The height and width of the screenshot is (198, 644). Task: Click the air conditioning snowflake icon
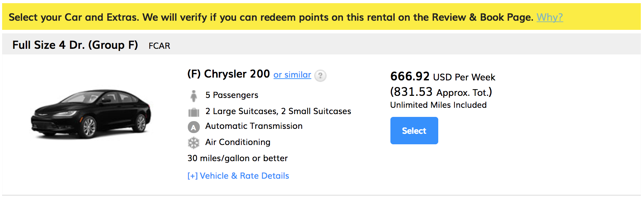193,143
